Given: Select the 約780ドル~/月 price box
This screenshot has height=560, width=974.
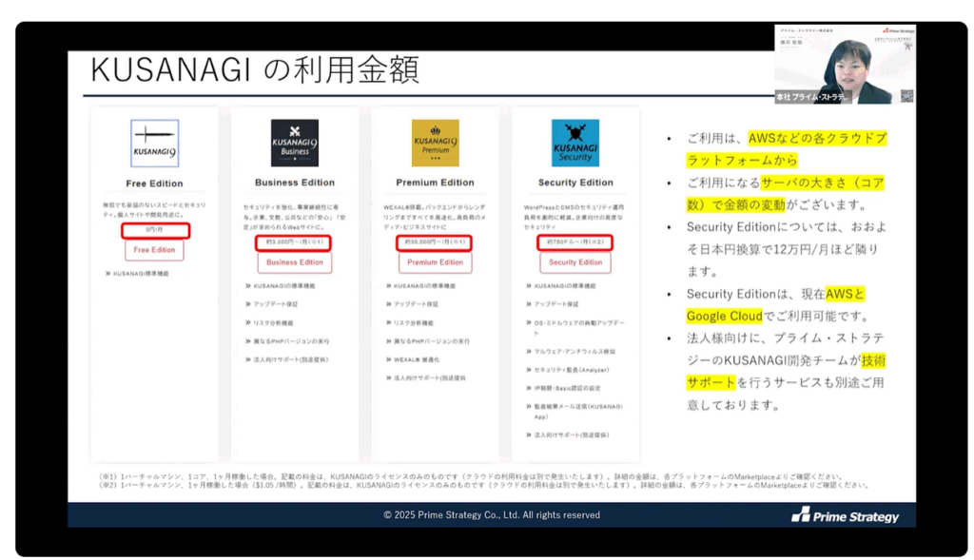Looking at the screenshot, I should (x=575, y=242).
